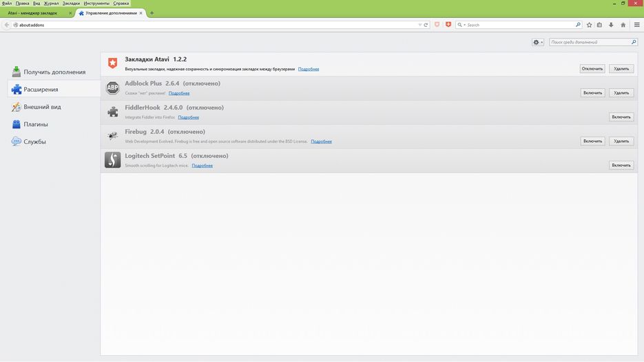Open Подробнее link for Adblock Plus
Screen dimensions: 644x362
point(179,93)
